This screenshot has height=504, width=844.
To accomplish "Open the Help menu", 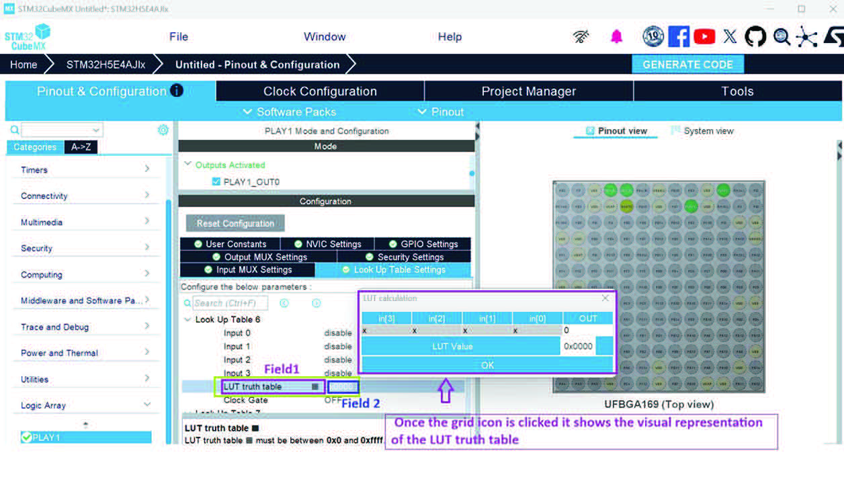I will click(x=450, y=37).
